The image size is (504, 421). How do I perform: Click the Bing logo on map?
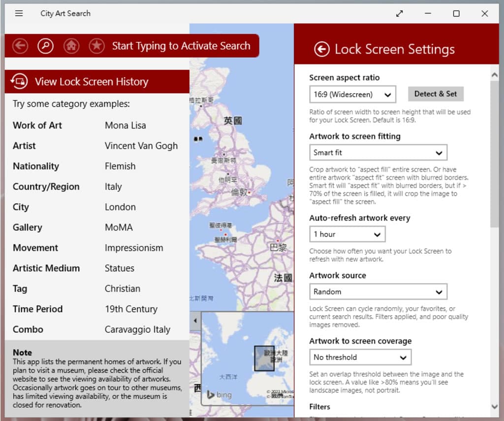220,394
